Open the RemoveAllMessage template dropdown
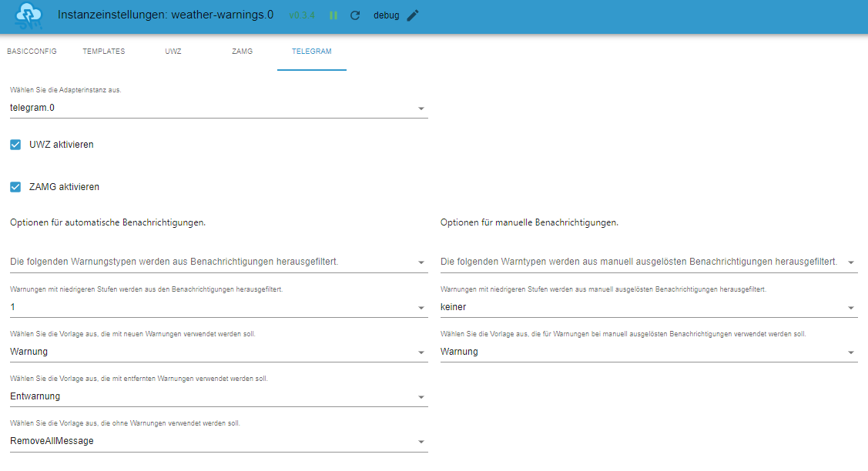The image size is (868, 471). (218, 441)
